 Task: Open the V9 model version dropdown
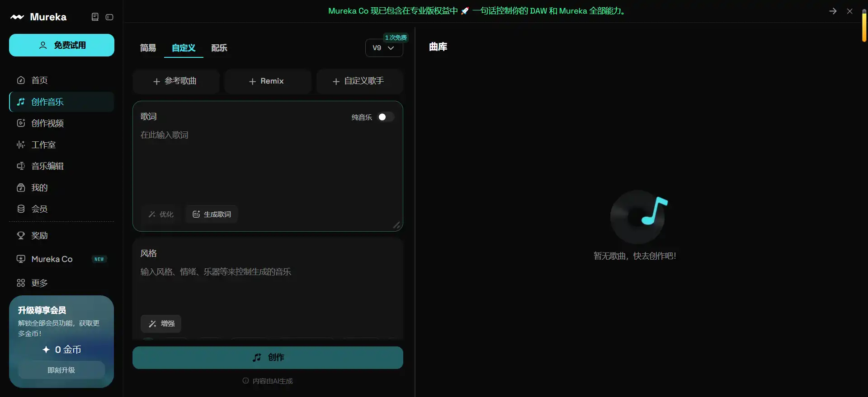(384, 48)
